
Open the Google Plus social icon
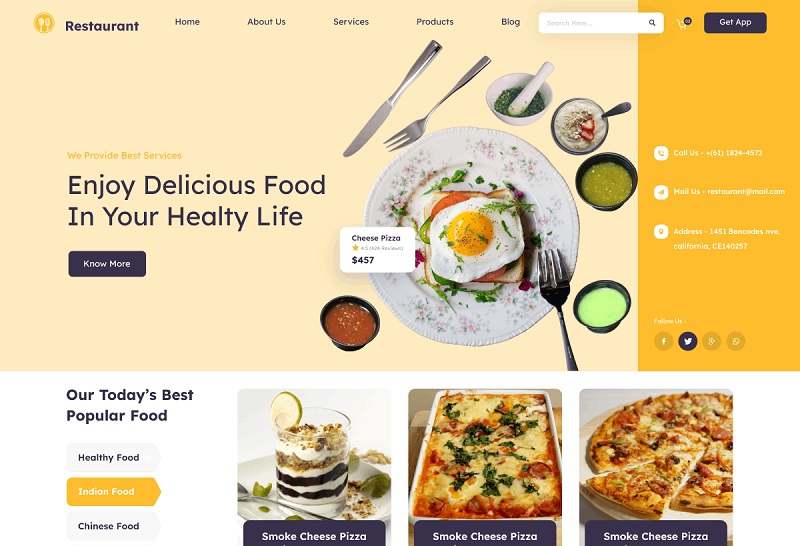click(x=712, y=341)
